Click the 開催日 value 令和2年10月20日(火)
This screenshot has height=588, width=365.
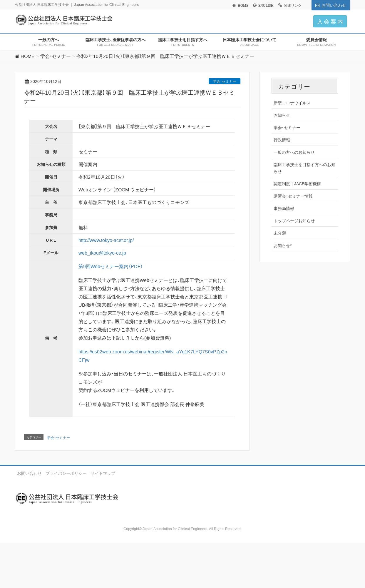coord(101,177)
